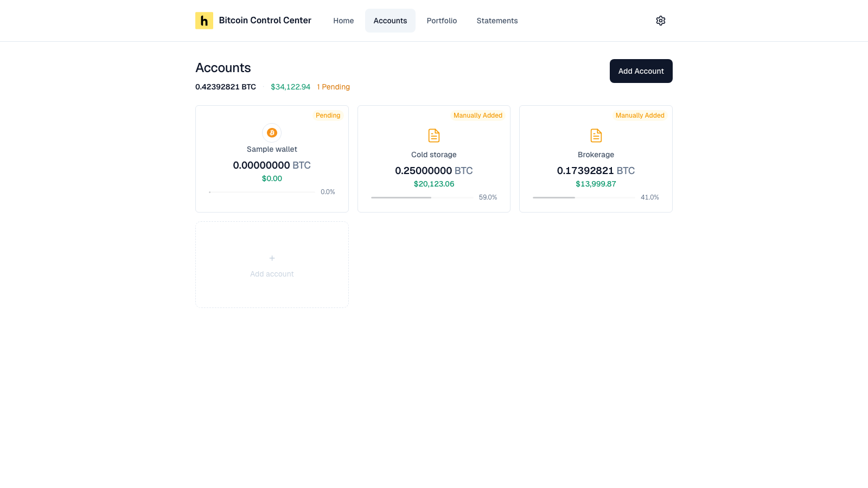868x488 pixels.
Task: Click the total 0.42392821 BTC
Action: [226, 87]
